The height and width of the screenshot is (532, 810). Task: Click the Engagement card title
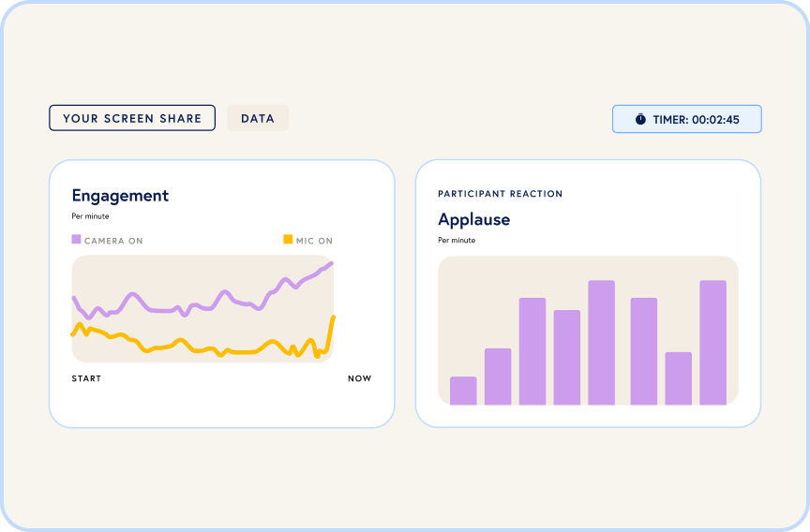[120, 196]
